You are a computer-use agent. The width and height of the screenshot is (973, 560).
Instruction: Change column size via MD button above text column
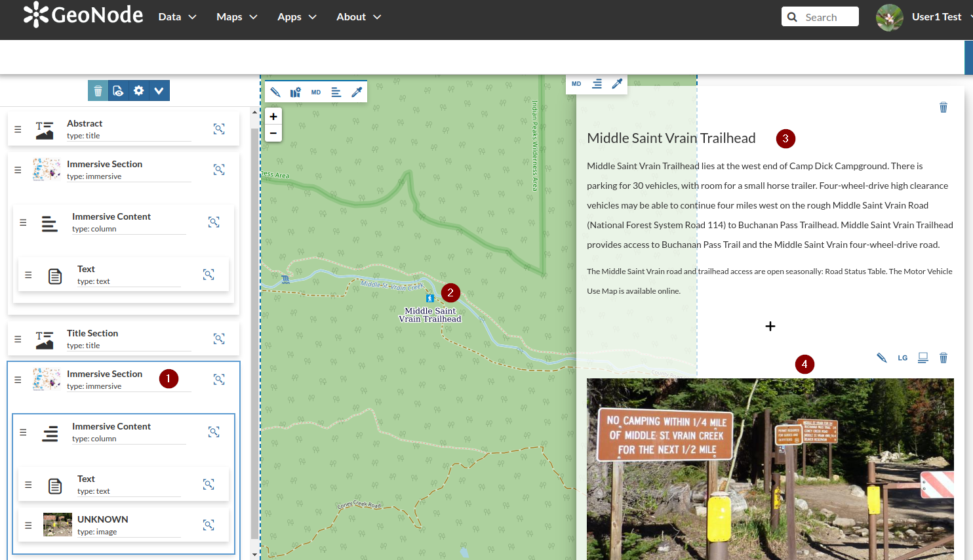coord(576,84)
